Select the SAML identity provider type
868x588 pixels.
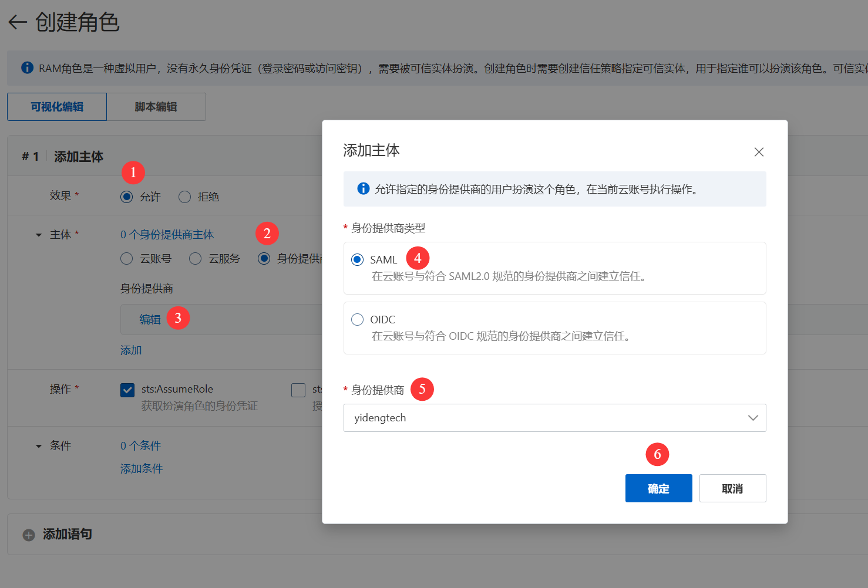coord(357,259)
